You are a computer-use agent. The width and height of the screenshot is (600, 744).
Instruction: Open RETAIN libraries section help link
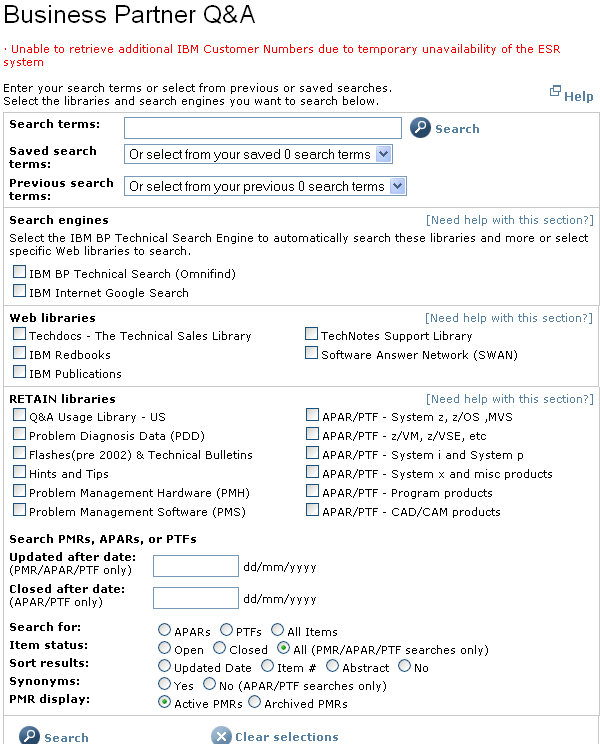pyautogui.click(x=509, y=399)
